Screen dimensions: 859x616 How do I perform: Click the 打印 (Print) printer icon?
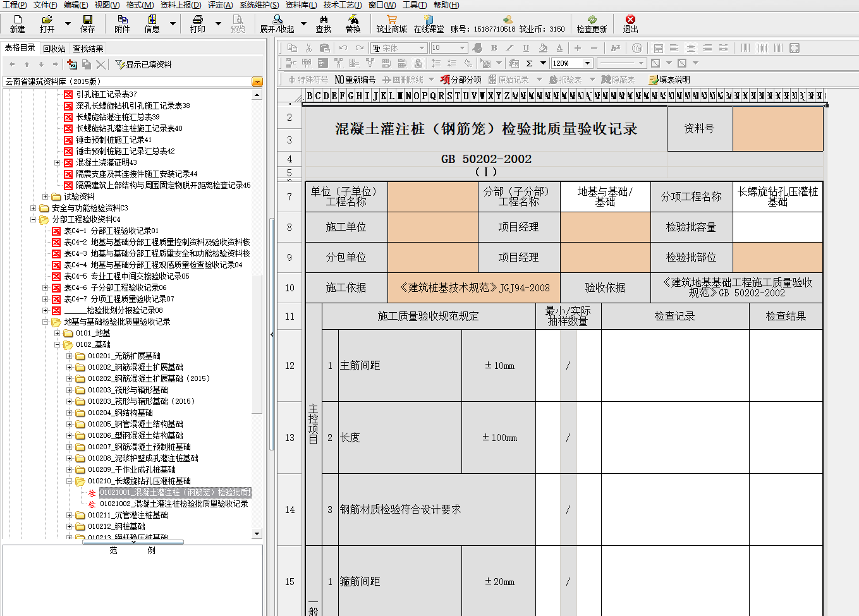[198, 24]
